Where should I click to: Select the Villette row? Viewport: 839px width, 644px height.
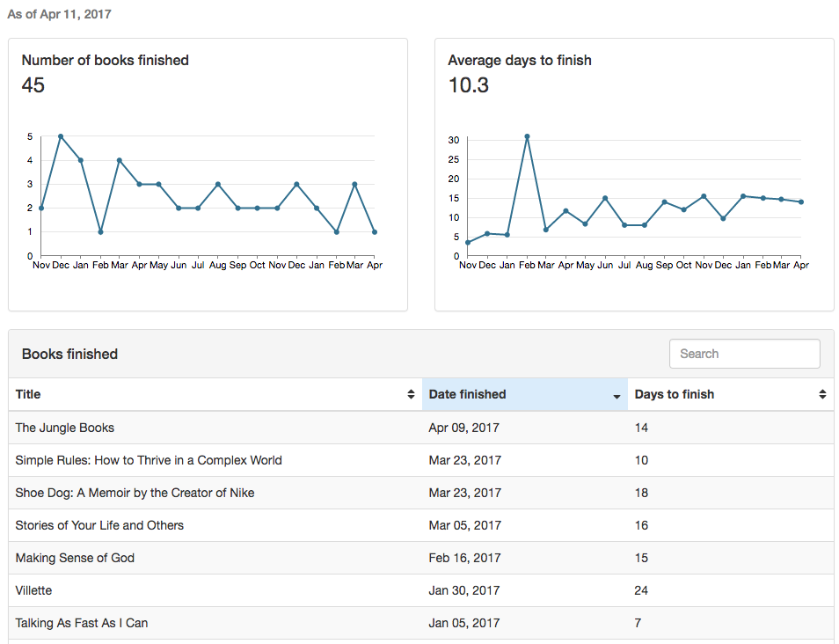[x=33, y=590]
